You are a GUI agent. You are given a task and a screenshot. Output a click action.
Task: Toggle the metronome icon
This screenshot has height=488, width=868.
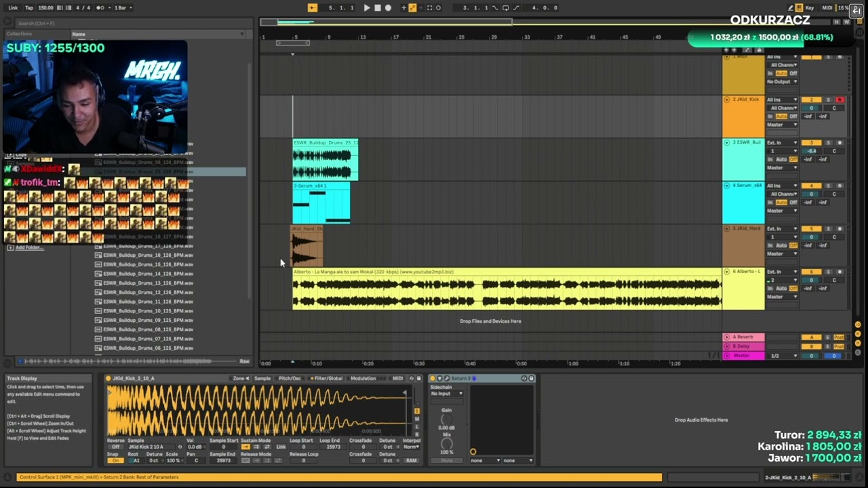100,8
